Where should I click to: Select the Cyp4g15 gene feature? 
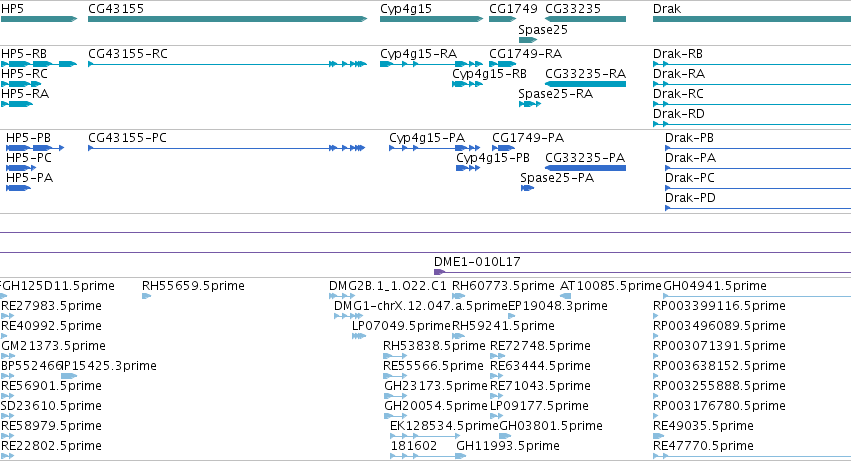coord(431,19)
